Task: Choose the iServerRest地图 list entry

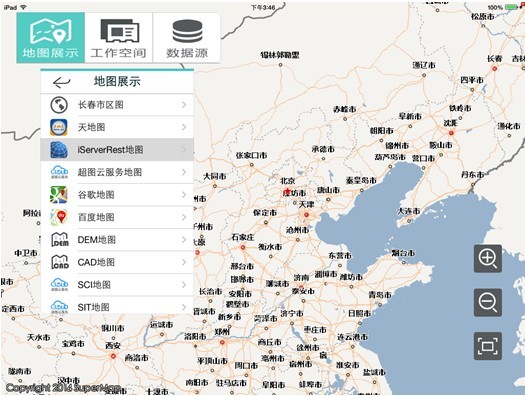Action: point(117,150)
